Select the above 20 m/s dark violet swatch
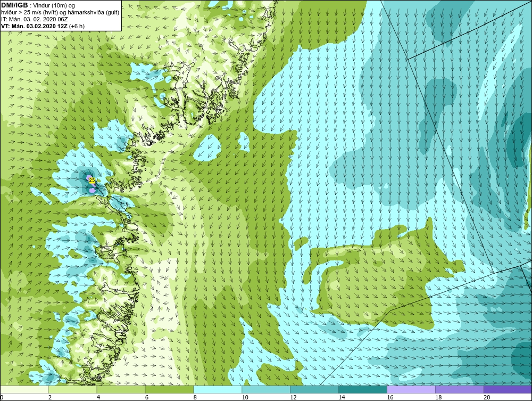 click(508, 389)
